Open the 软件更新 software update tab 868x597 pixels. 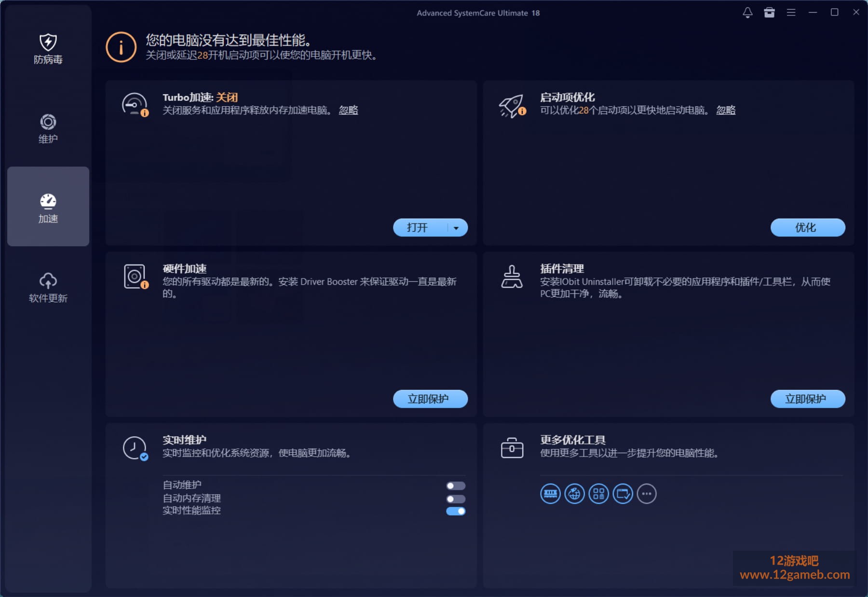click(48, 288)
